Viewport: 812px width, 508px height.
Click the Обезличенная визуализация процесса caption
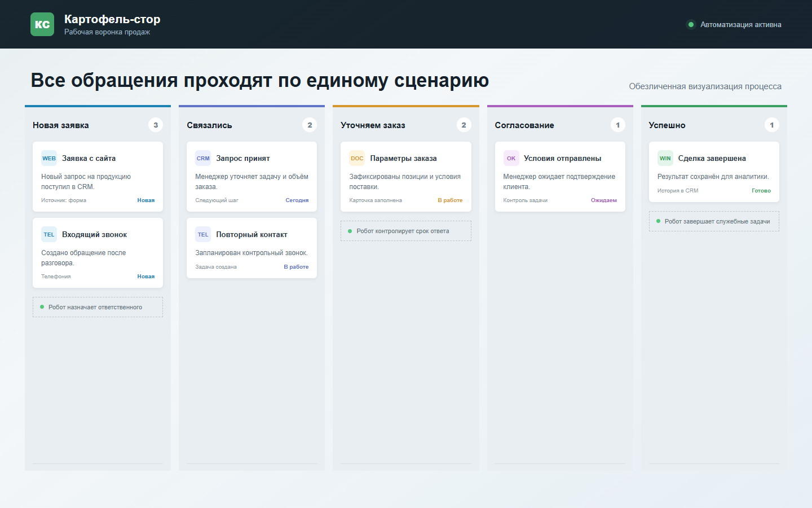tap(705, 86)
